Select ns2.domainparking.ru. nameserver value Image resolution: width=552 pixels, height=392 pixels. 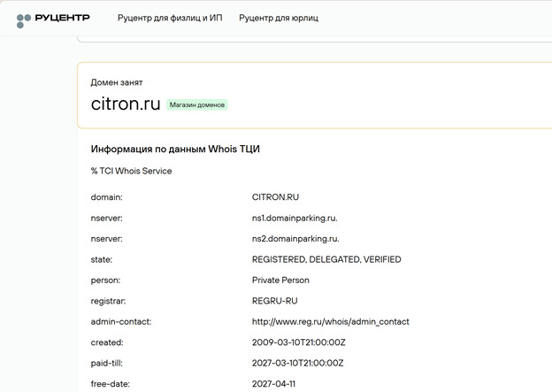(x=295, y=239)
